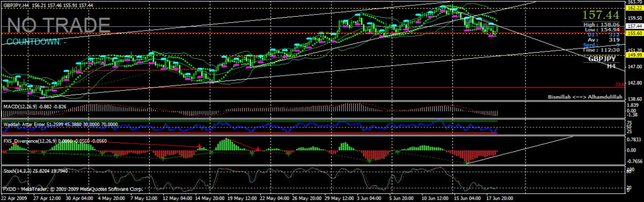Click the FXDD - MetaTrader copyright text

(72, 190)
